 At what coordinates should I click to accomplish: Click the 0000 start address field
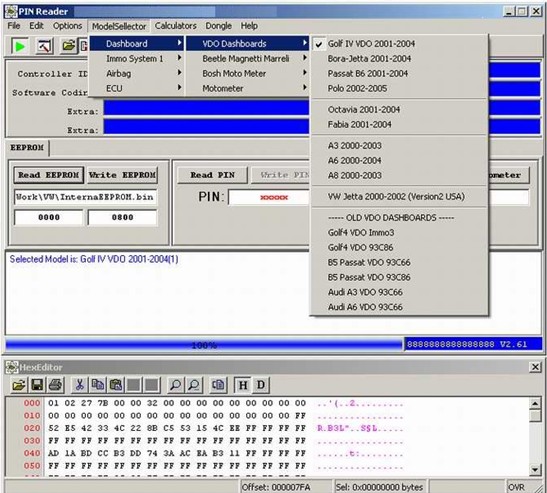(x=48, y=218)
